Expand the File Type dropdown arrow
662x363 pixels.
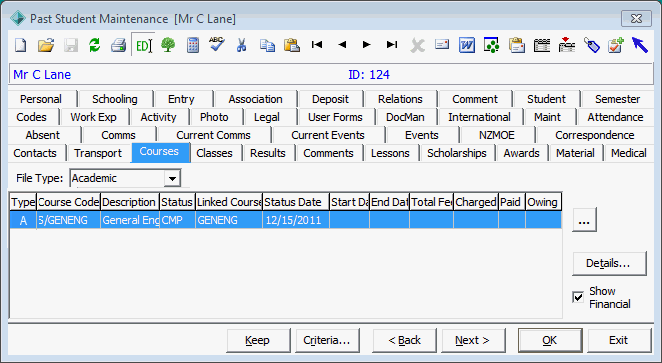click(172, 178)
